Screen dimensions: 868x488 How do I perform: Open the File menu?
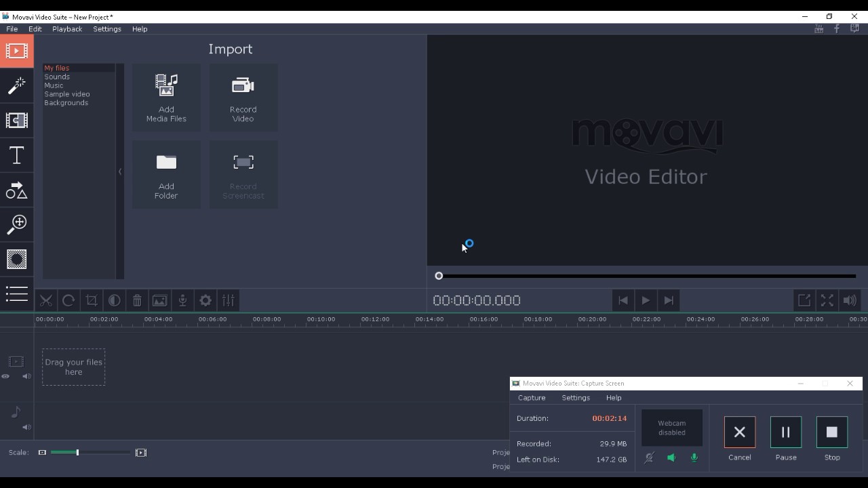coord(12,29)
